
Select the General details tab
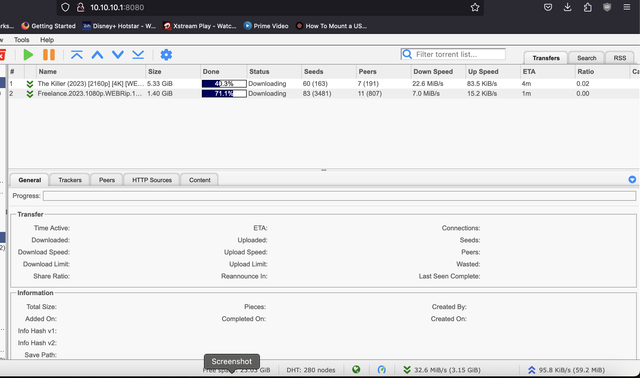(30, 180)
